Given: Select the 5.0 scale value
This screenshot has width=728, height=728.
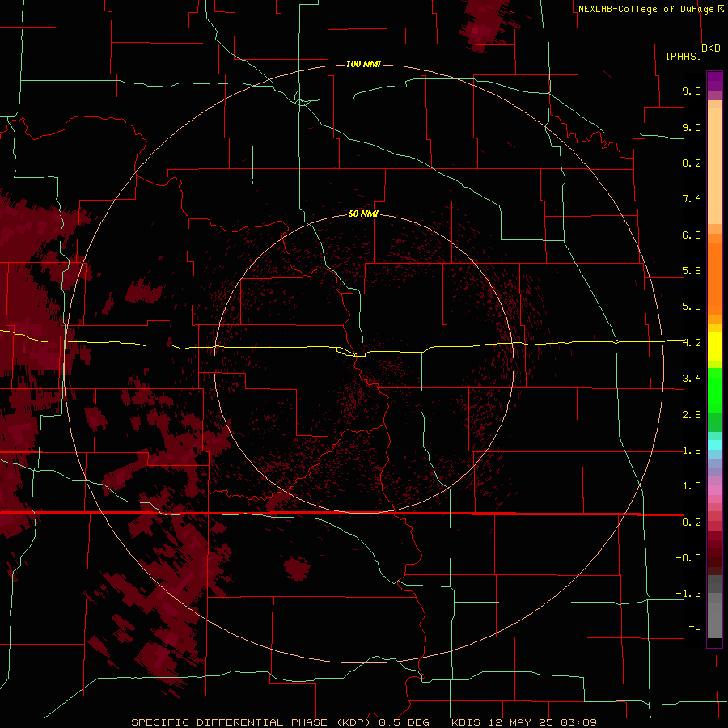Looking at the screenshot, I should 692,307.
